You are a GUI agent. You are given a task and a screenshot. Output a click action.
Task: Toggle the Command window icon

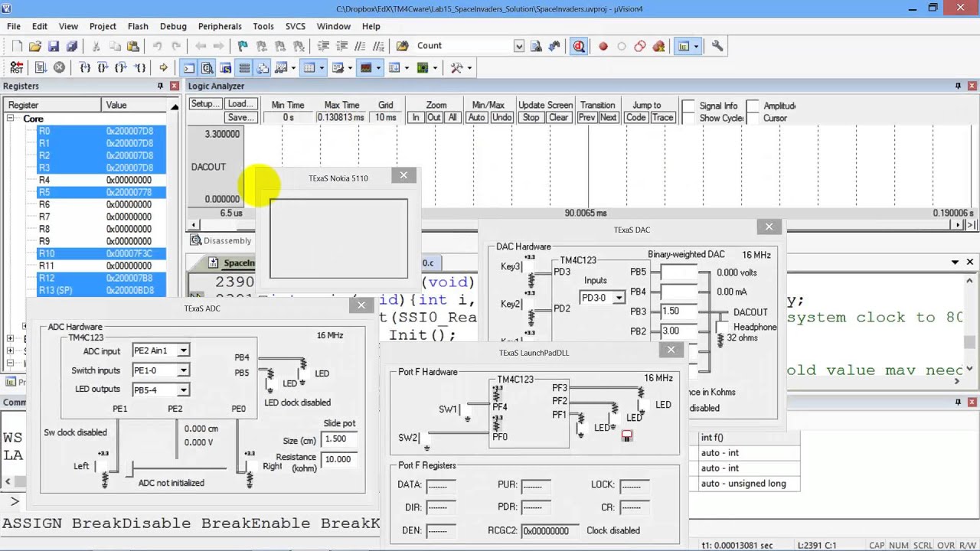pyautogui.click(x=189, y=67)
